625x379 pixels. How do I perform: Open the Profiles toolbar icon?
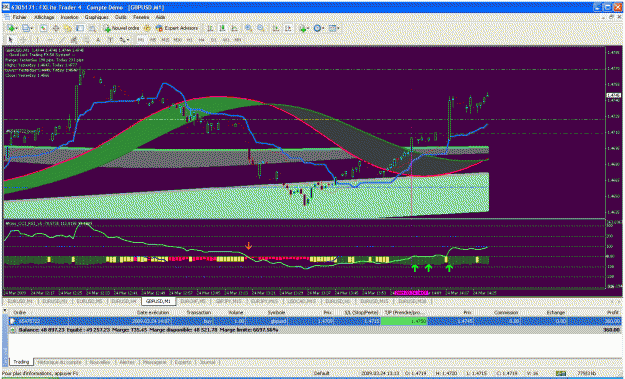click(26, 28)
